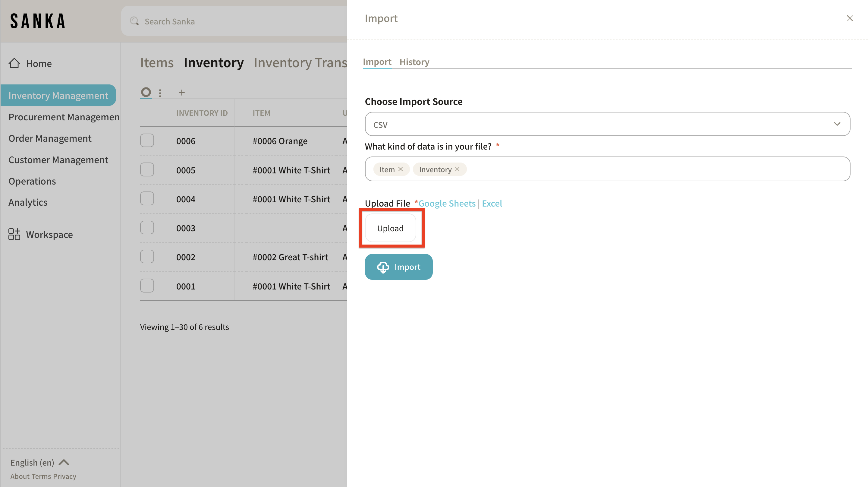Switch to the History tab
The width and height of the screenshot is (868, 487).
(414, 62)
